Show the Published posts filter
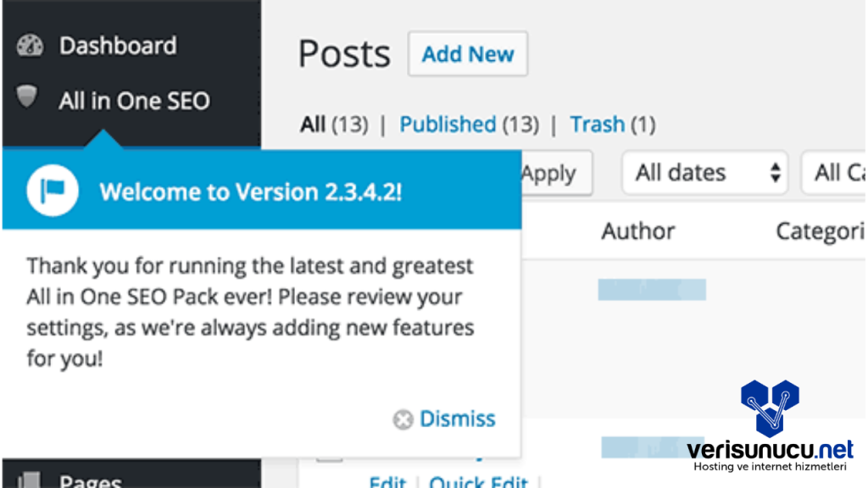The width and height of the screenshot is (868, 488). [x=447, y=125]
